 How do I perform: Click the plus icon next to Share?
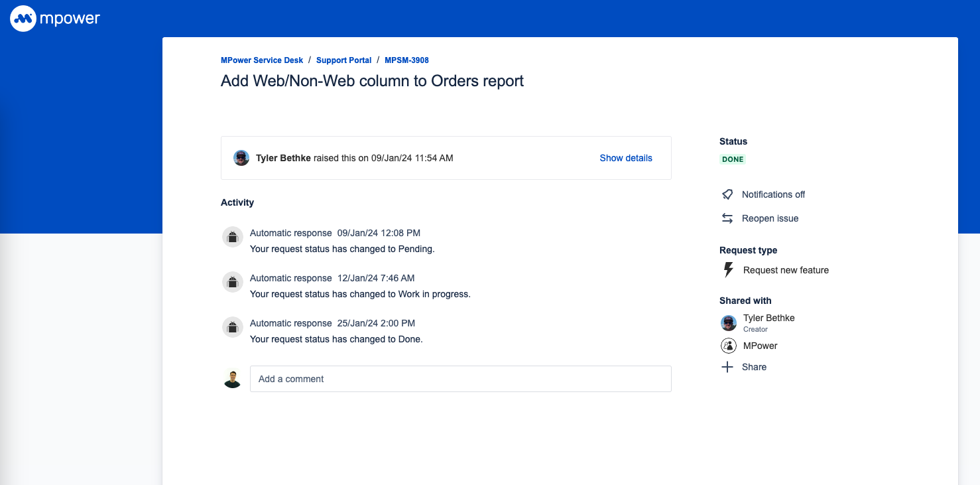pos(727,367)
